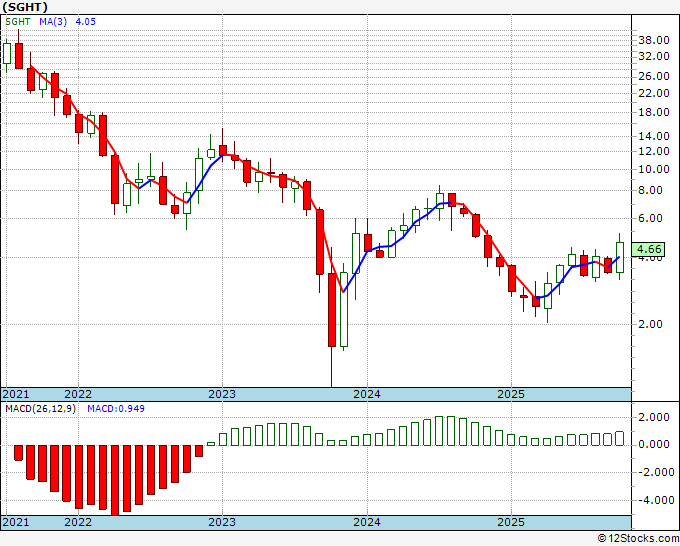Click the 18.00 price axis label
680x546 pixels.
tap(654, 112)
